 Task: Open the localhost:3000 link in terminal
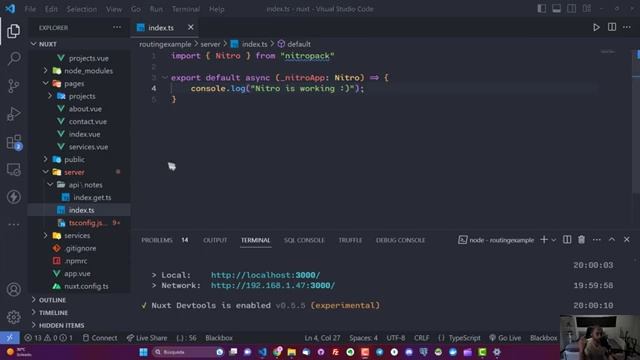click(265, 275)
